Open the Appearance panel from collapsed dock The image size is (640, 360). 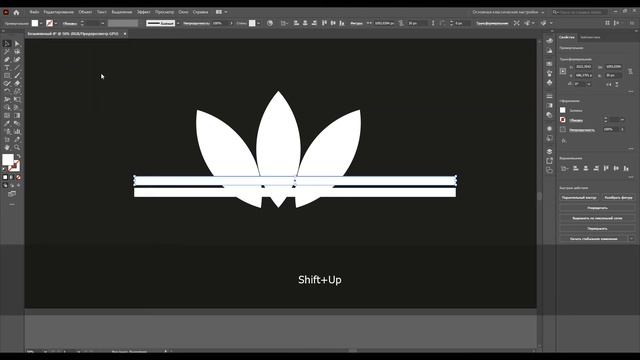tap(549, 129)
